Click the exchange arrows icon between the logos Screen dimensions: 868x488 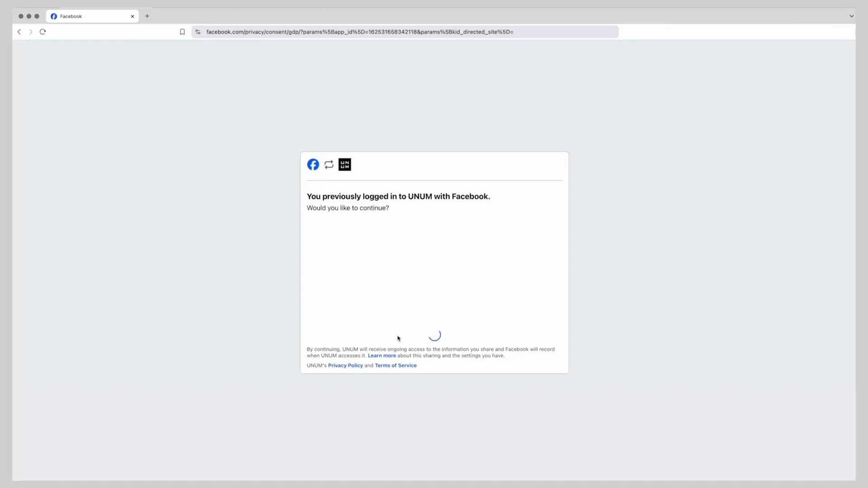click(x=329, y=164)
